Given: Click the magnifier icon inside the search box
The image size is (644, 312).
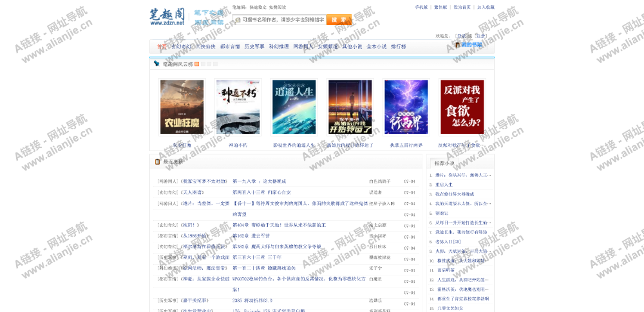Looking at the screenshot, I should [238, 19].
